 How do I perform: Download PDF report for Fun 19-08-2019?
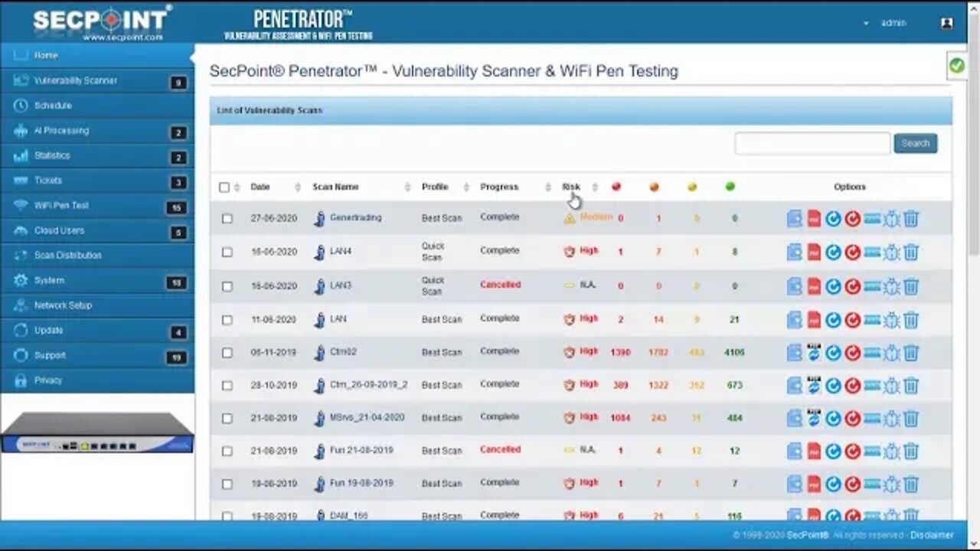coord(814,484)
